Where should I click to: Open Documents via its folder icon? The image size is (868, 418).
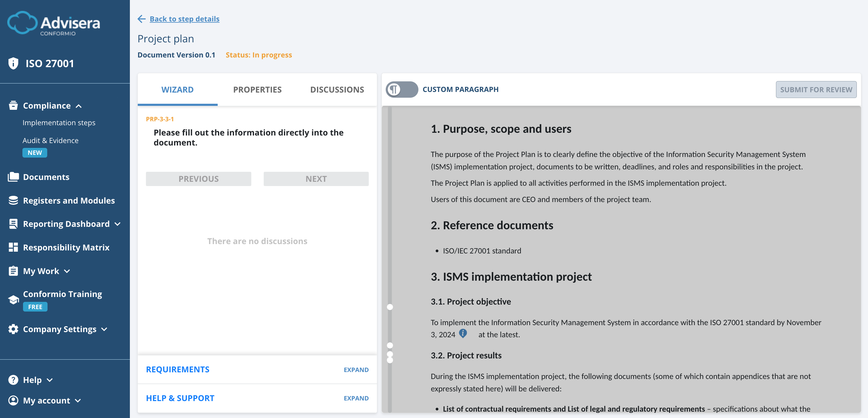pyautogui.click(x=13, y=176)
